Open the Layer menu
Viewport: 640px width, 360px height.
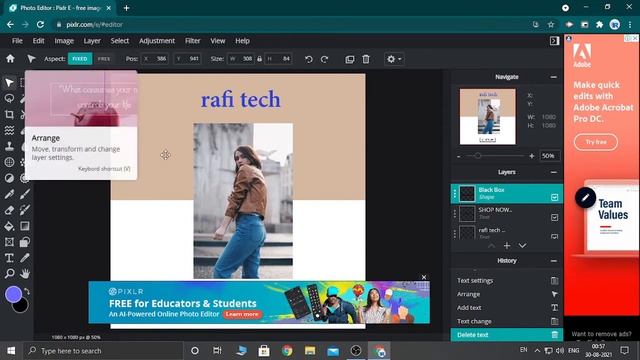(x=92, y=41)
